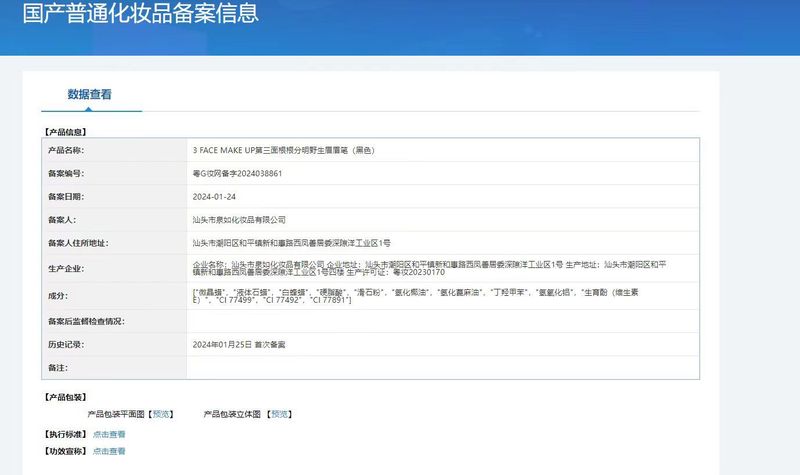Select the ingredient list containing CI 77499
Viewport: 800px width, 475px height.
(415, 296)
